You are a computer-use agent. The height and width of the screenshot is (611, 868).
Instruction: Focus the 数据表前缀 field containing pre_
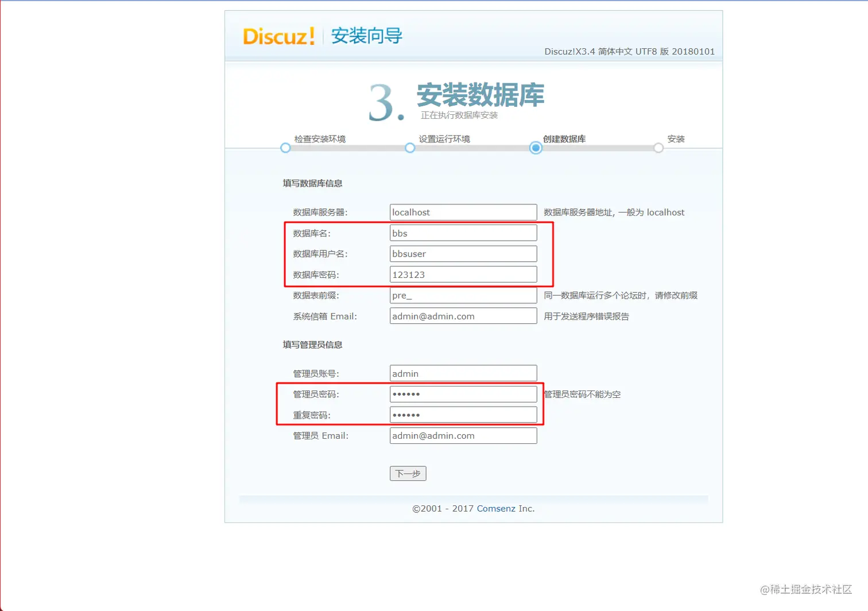(x=463, y=295)
